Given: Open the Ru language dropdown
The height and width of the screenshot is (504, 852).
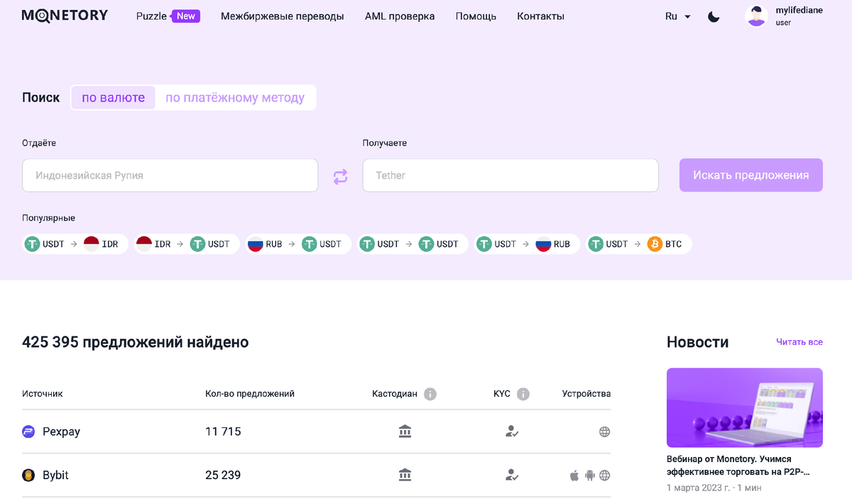Looking at the screenshot, I should pyautogui.click(x=677, y=16).
